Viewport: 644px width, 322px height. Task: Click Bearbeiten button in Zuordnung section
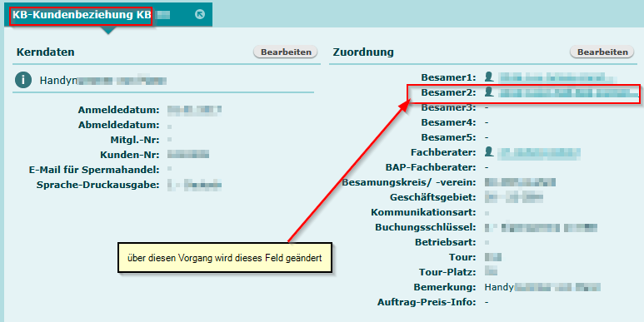click(x=602, y=52)
